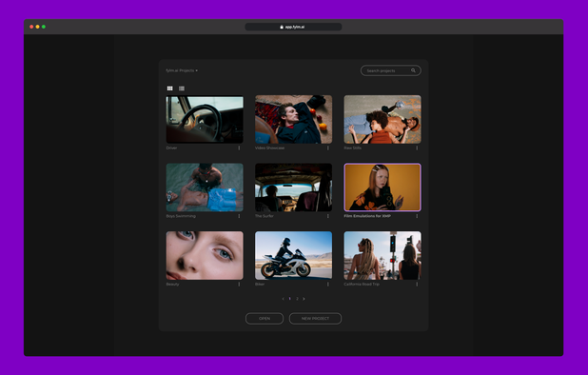Open The Surfer options menu
588x375 pixels.
(x=327, y=216)
